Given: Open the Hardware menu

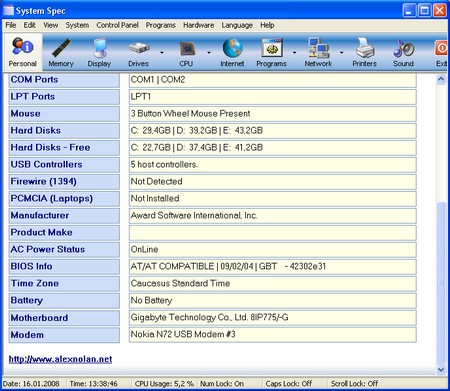Looking at the screenshot, I should (198, 25).
